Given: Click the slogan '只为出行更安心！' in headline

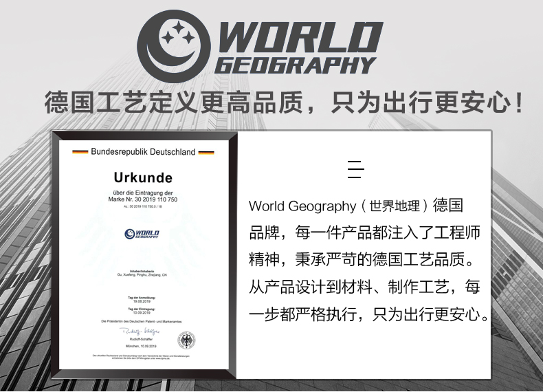Looking at the screenshot, I should click(427, 102).
